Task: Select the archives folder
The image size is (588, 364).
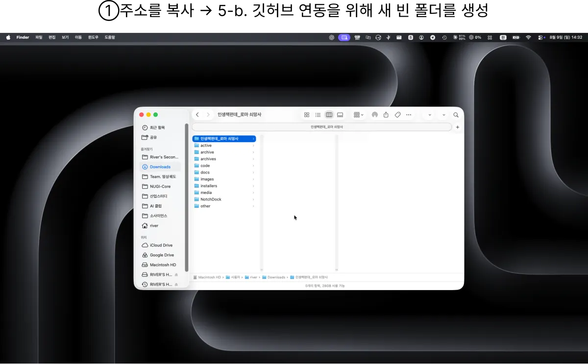Action: (224, 159)
